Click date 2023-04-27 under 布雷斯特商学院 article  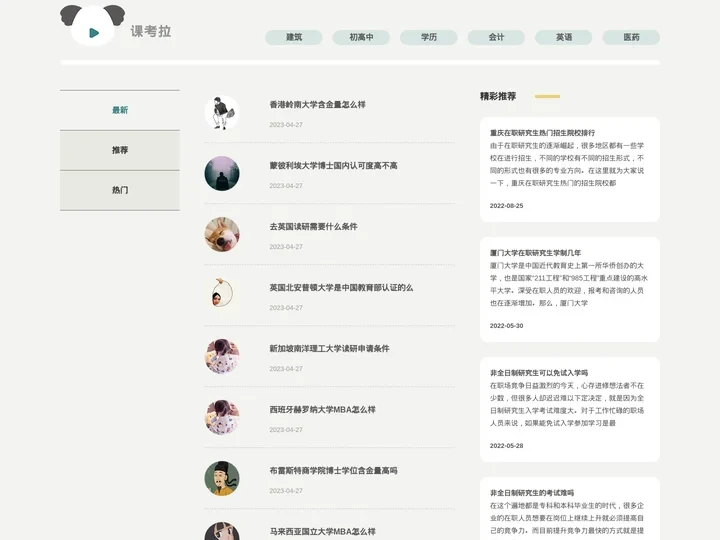click(286, 491)
